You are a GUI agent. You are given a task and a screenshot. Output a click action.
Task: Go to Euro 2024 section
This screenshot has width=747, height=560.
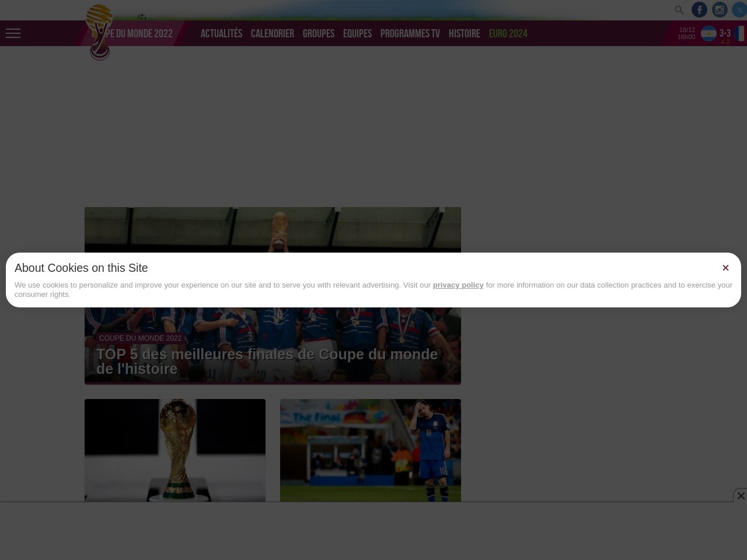[508, 33]
